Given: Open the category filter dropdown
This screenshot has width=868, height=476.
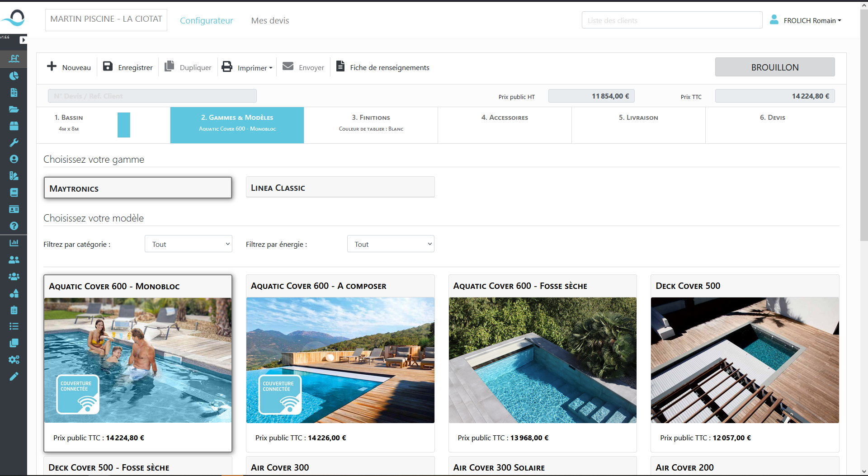Looking at the screenshot, I should (x=189, y=244).
